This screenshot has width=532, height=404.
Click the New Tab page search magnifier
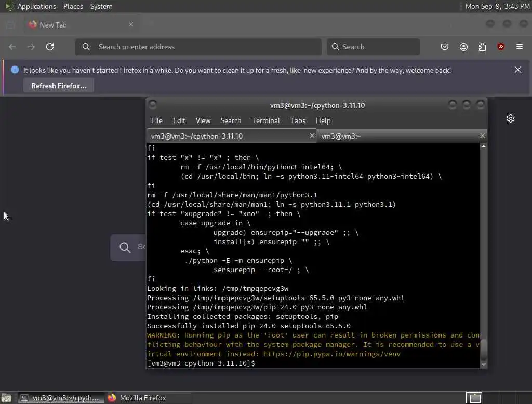[125, 247]
